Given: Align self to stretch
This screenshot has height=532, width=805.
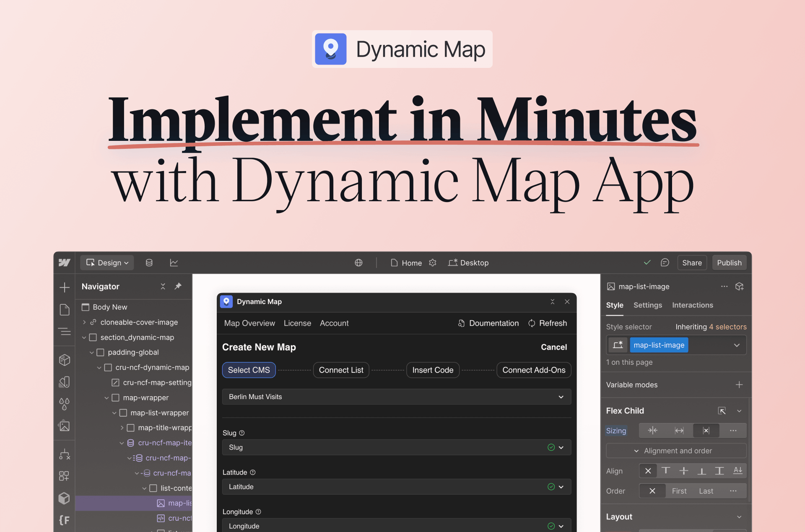Looking at the screenshot, I should 719,471.
